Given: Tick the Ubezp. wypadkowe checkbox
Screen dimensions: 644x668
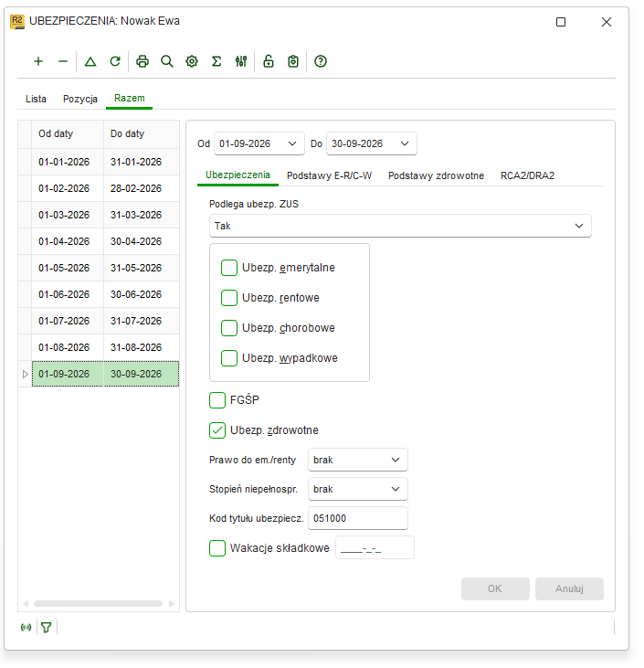Looking at the screenshot, I should coord(229,358).
